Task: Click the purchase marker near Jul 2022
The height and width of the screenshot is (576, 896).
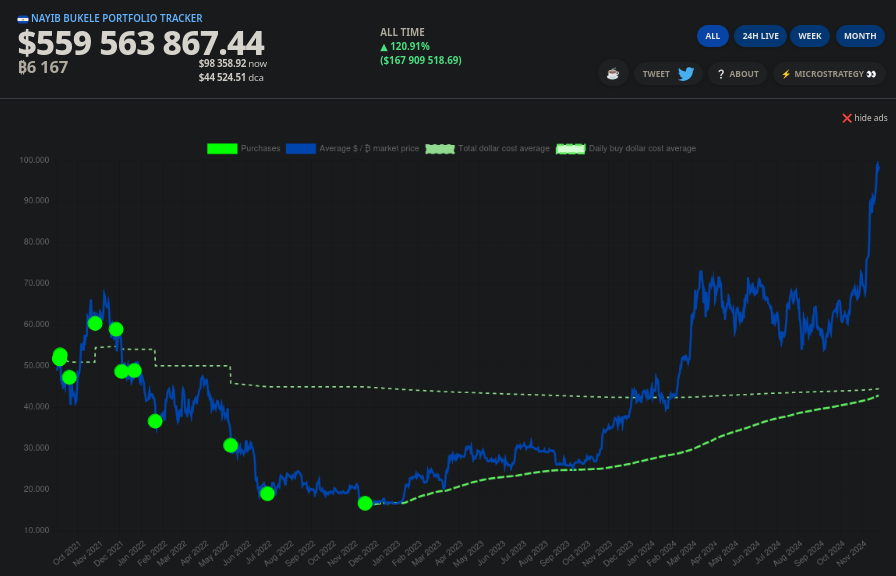Action: tap(267, 494)
